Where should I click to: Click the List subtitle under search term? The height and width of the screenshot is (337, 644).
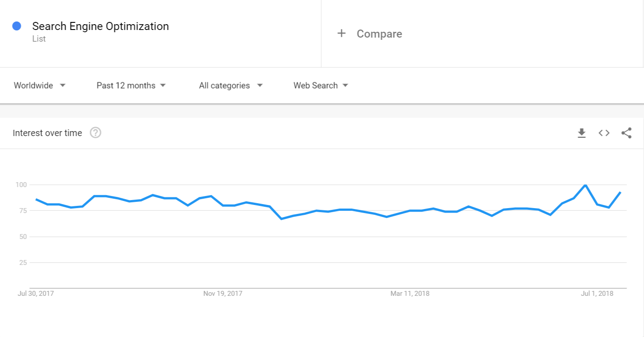pos(39,39)
